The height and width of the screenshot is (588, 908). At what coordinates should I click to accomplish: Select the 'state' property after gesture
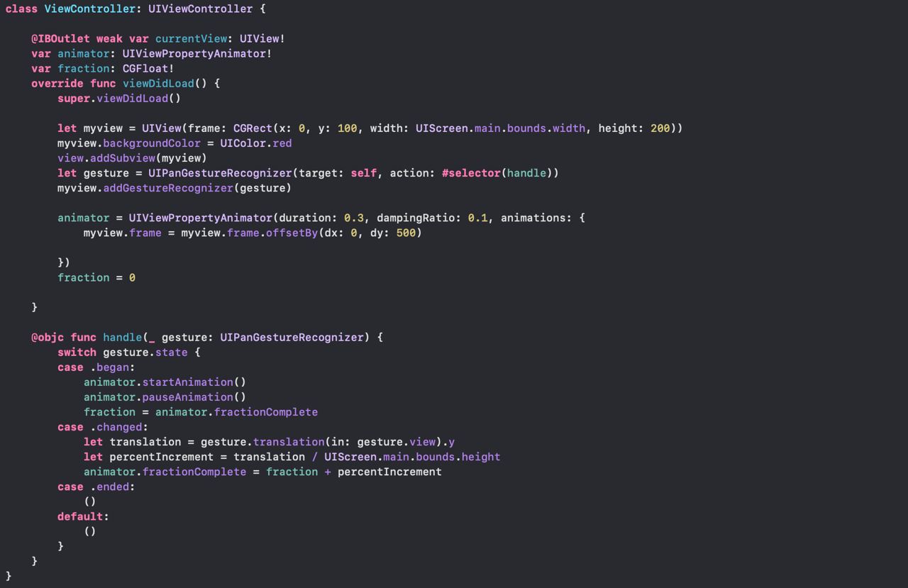click(172, 353)
